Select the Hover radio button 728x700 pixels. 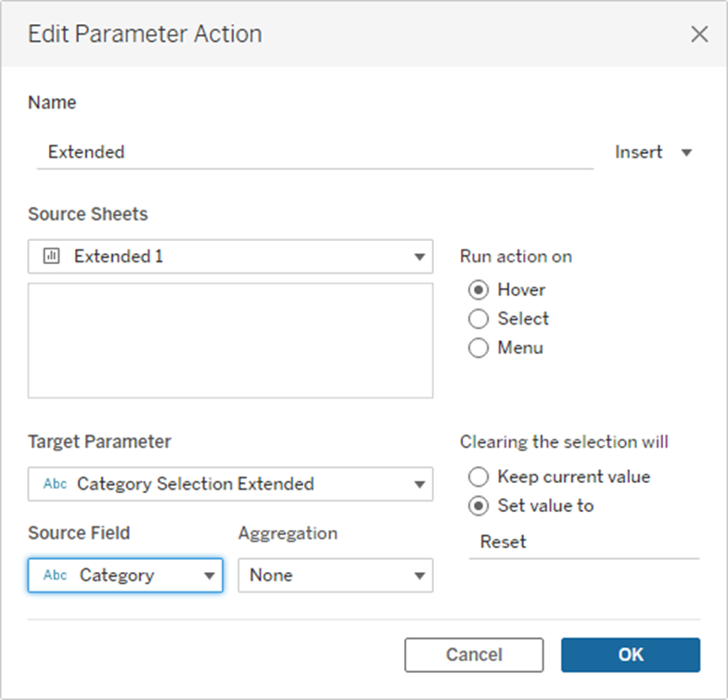[x=479, y=289]
